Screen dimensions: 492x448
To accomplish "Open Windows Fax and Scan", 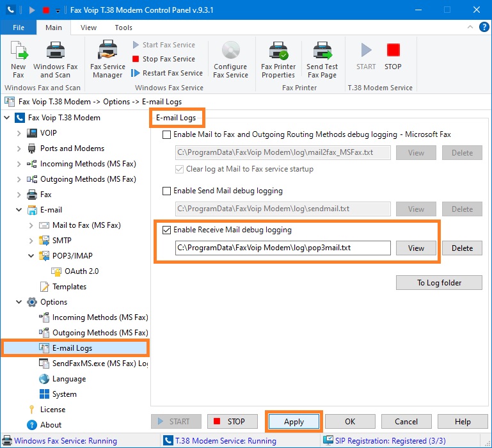I will [x=55, y=60].
